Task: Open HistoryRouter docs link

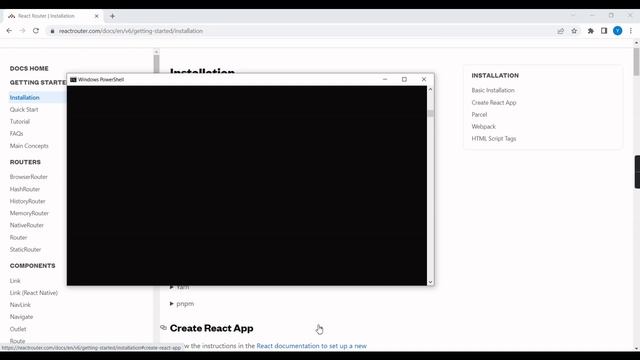Action: click(27, 201)
